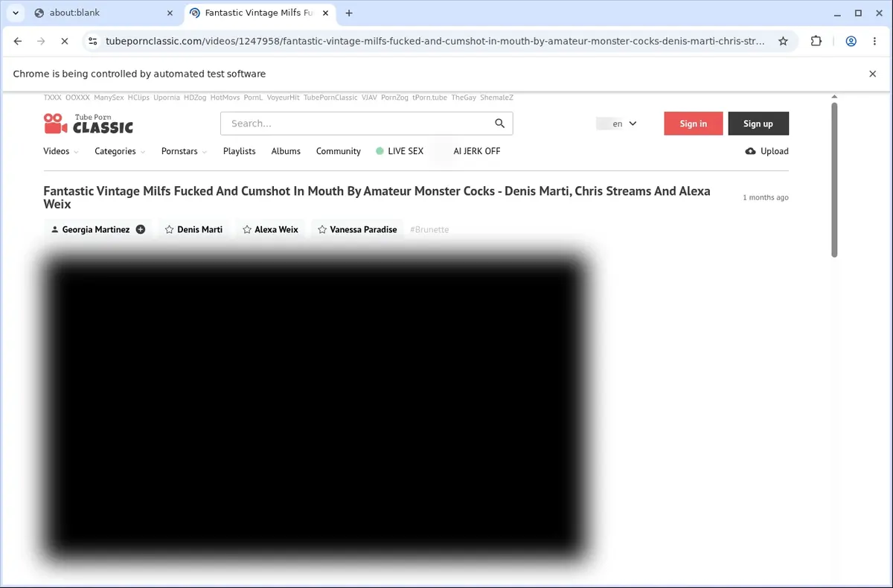Go back to the previous page
The height and width of the screenshot is (588, 893).
(x=18, y=41)
